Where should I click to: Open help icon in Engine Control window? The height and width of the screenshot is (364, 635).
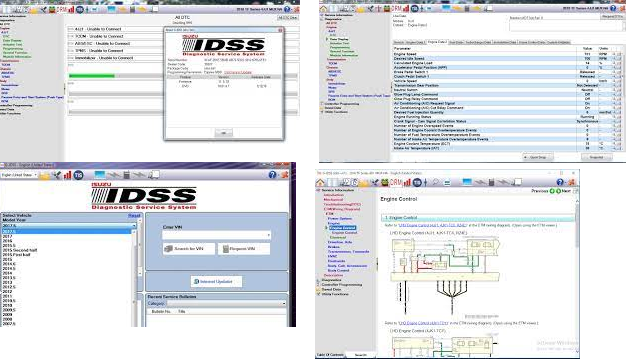coord(560,182)
